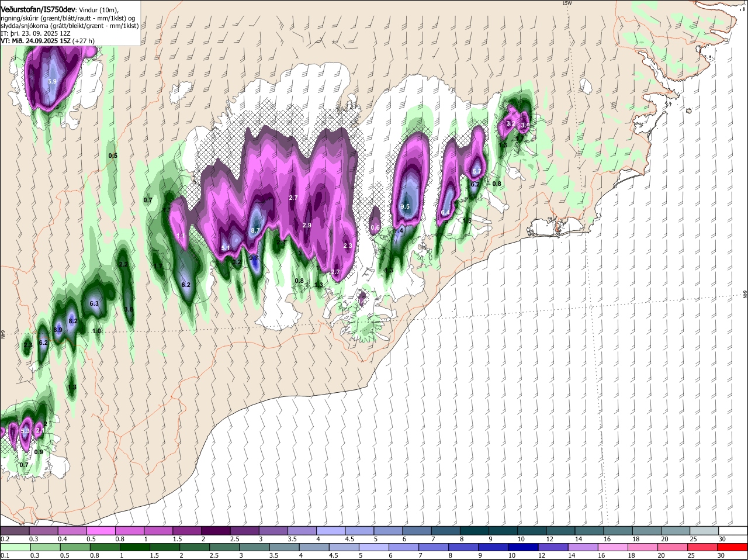Click the 'IT: þri. 23. 09. 2025 12Z' line

[36, 33]
